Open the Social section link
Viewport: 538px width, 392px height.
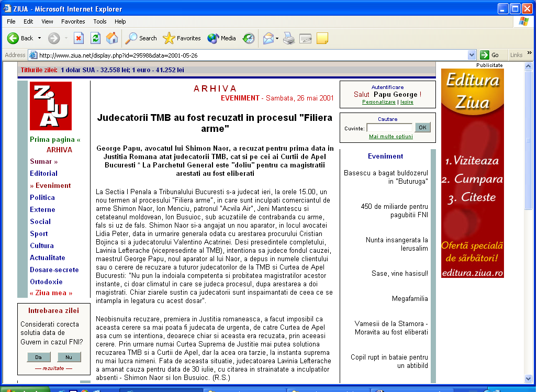coord(40,221)
